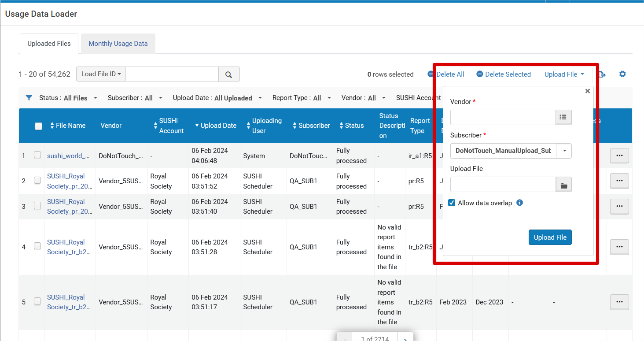The width and height of the screenshot is (644, 341).
Task: Switch to the Uploaded Files tab
Action: tap(49, 44)
